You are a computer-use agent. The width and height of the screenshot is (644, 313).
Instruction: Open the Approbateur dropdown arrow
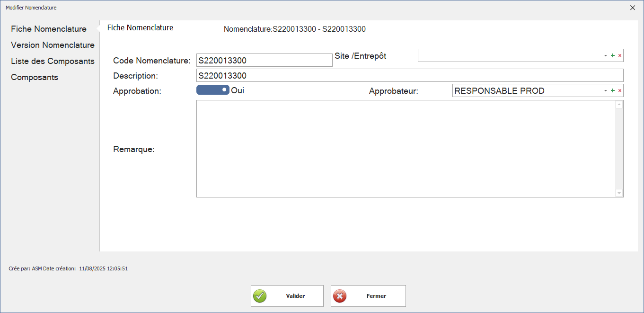(605, 90)
